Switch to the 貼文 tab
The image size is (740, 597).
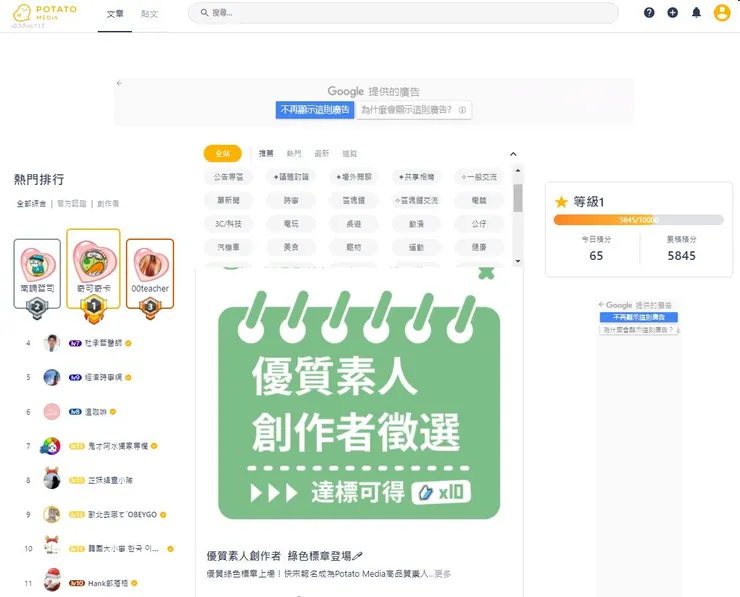point(149,14)
